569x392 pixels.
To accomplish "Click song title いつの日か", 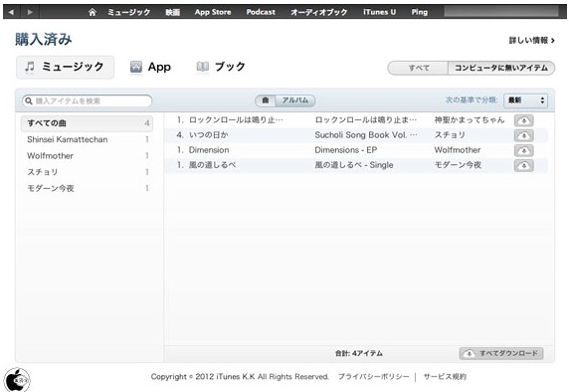I will [208, 135].
